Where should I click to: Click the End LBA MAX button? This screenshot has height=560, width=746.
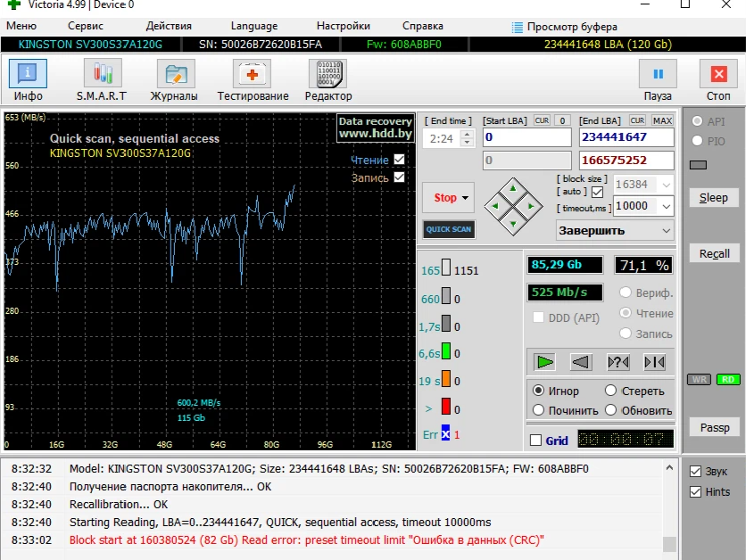point(662,120)
